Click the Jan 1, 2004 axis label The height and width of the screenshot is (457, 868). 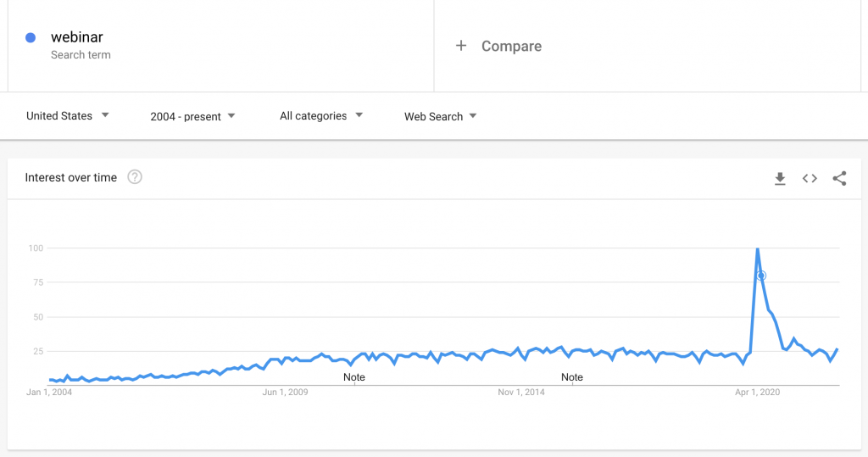[x=49, y=393]
